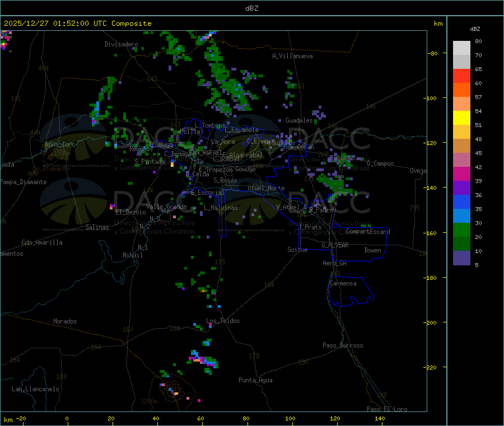The height and width of the screenshot is (426, 504).
Task: Click the Pampa_Diamante place label
Action: click(x=24, y=182)
